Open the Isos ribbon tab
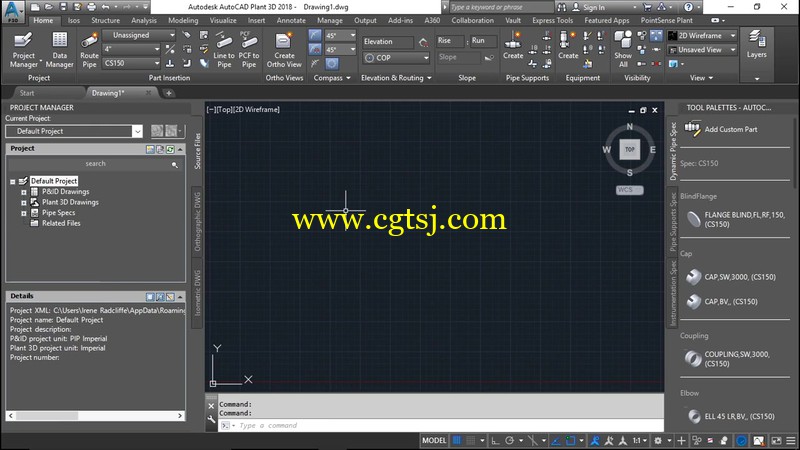 pos(74,20)
